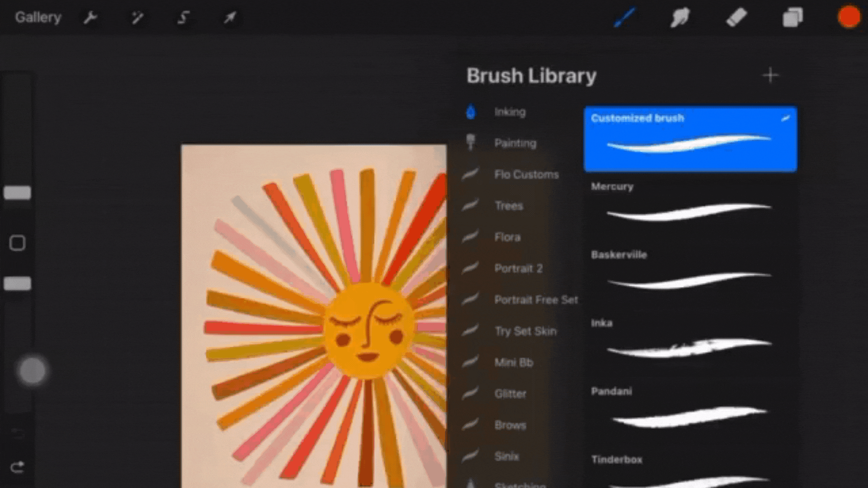Open the Adjustments magic wand menu
Screen dimensions: 868x488
tap(137, 18)
